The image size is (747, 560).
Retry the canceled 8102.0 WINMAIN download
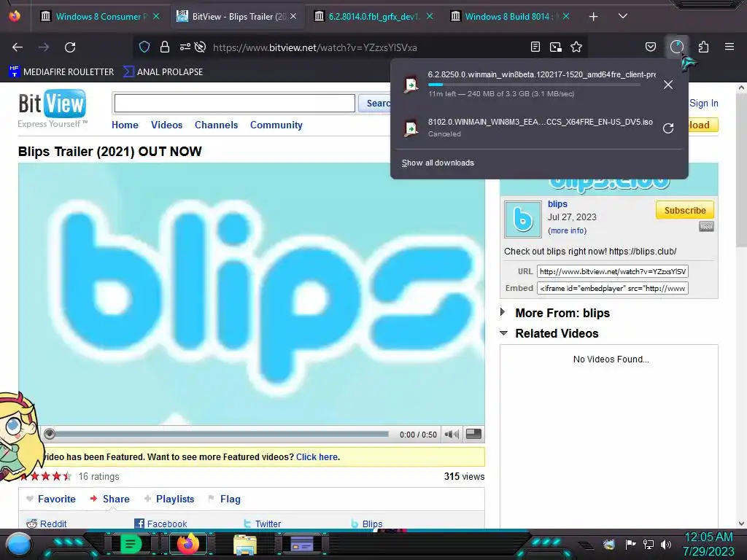[x=668, y=128]
